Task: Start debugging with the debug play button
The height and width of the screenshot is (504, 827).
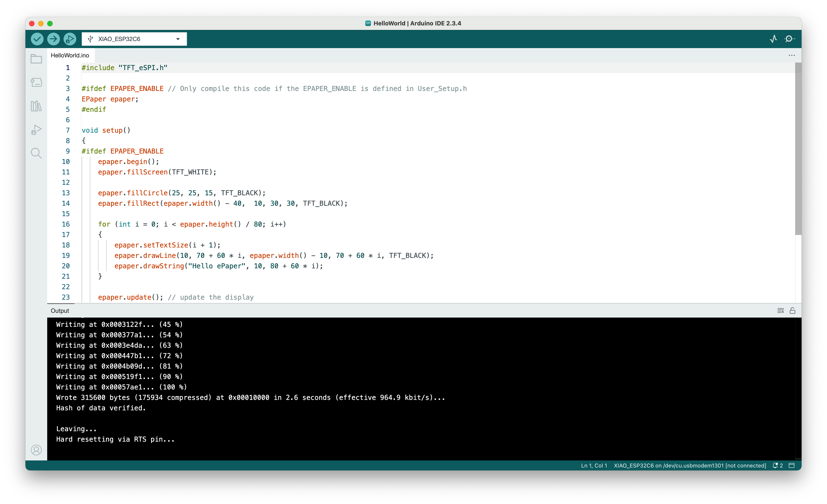Action: [70, 39]
